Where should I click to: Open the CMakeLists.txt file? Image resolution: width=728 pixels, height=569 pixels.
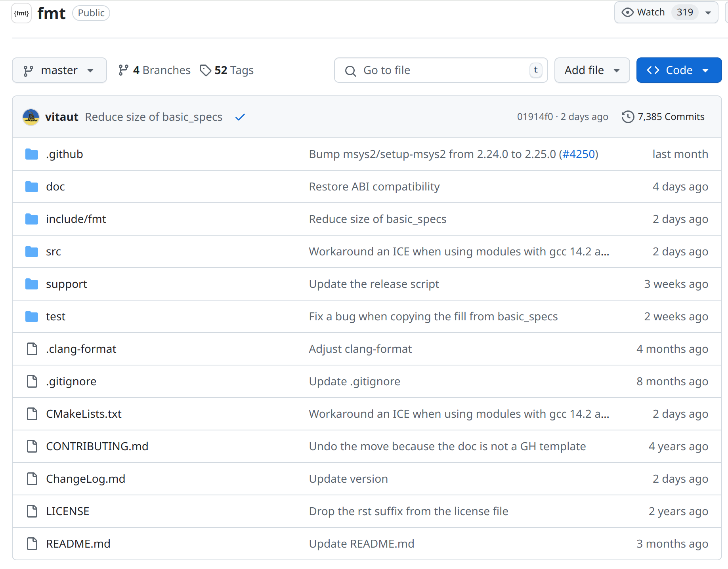click(84, 414)
